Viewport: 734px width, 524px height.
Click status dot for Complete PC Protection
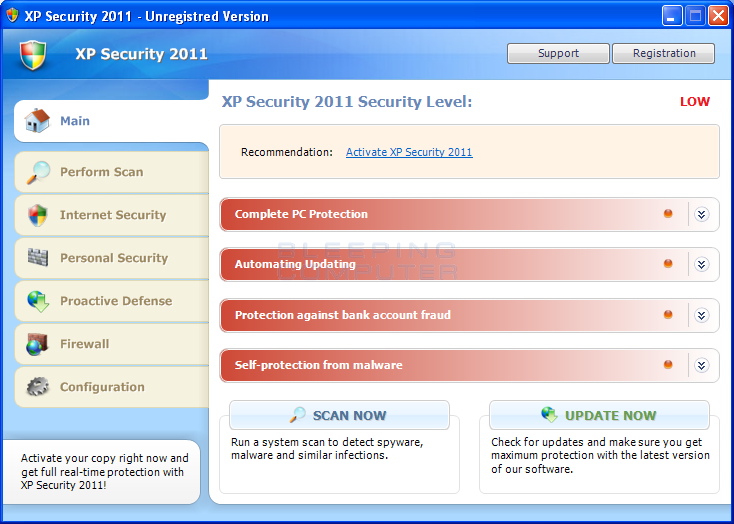point(668,214)
